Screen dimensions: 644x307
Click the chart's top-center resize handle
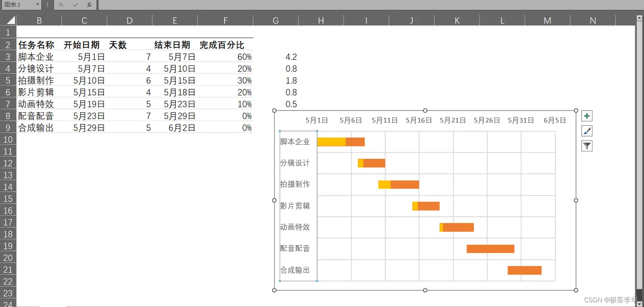point(425,110)
